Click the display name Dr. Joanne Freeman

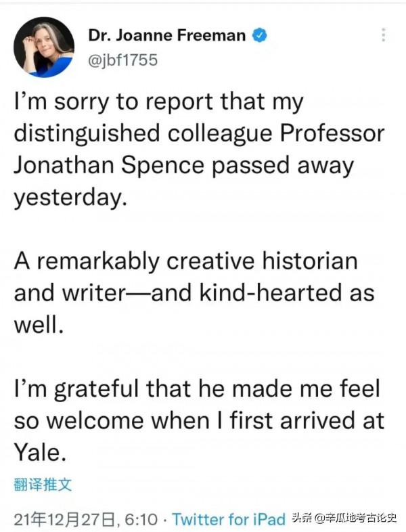(x=167, y=36)
